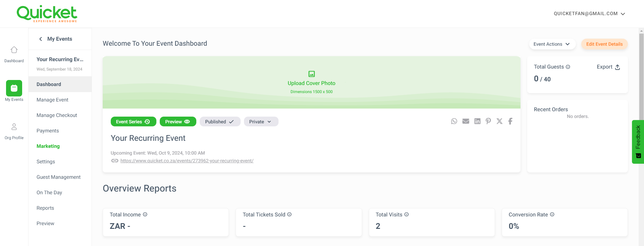
Task: Expand the Event Actions dropdown
Action: [552, 44]
